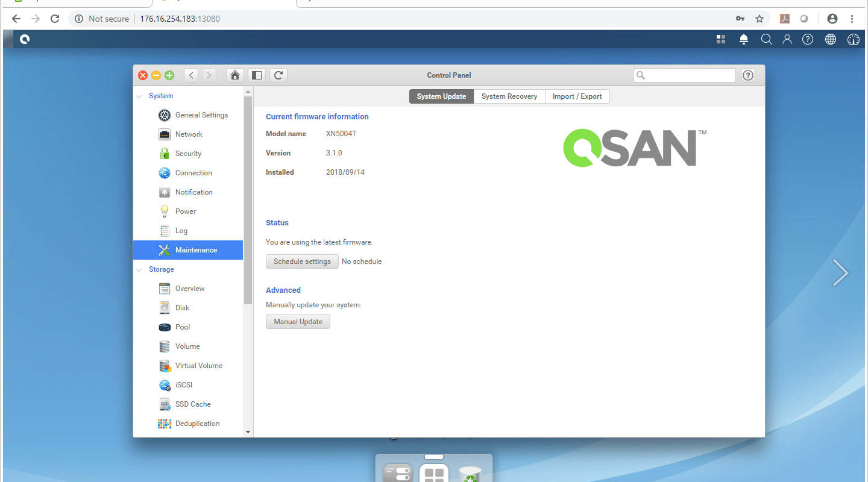This screenshot has height=482, width=868.
Task: Click the Deduplication grid icon
Action: pos(165,424)
